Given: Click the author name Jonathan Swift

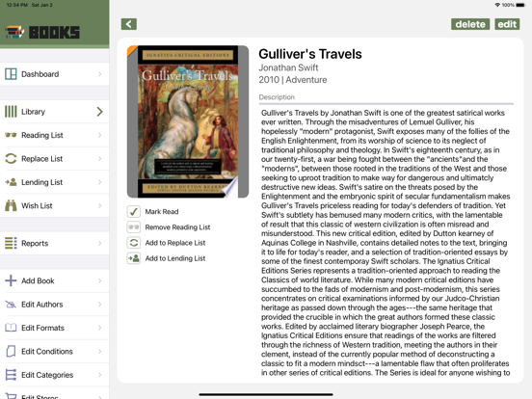Looking at the screenshot, I should click(x=288, y=67).
